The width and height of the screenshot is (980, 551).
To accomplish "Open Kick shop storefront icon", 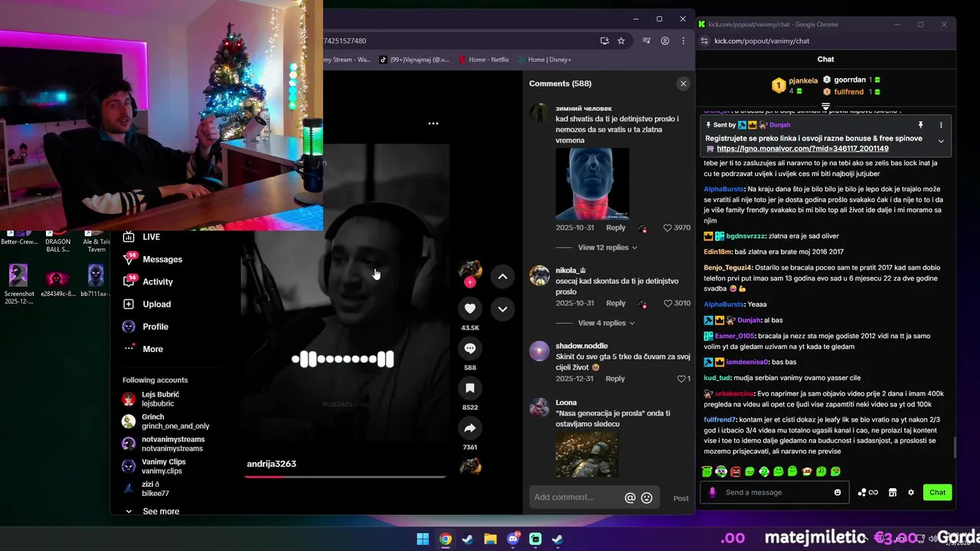I will (x=892, y=492).
